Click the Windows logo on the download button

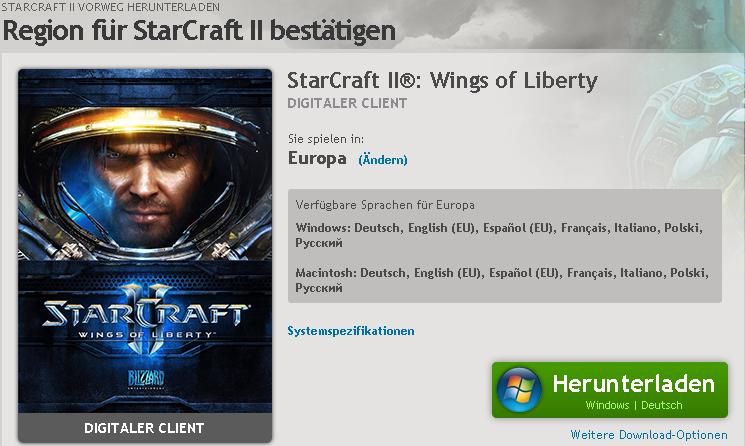coord(520,389)
